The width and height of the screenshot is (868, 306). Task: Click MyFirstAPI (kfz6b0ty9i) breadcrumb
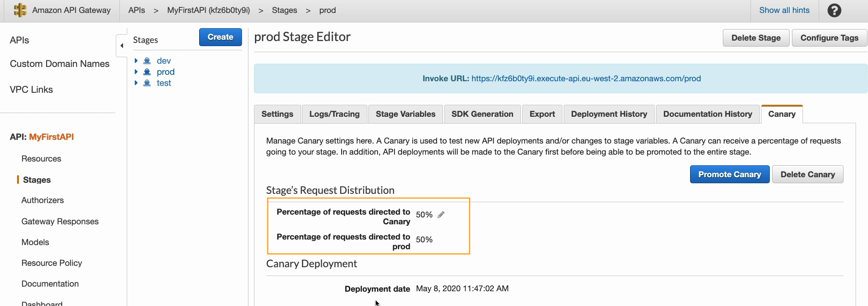pyautogui.click(x=208, y=10)
